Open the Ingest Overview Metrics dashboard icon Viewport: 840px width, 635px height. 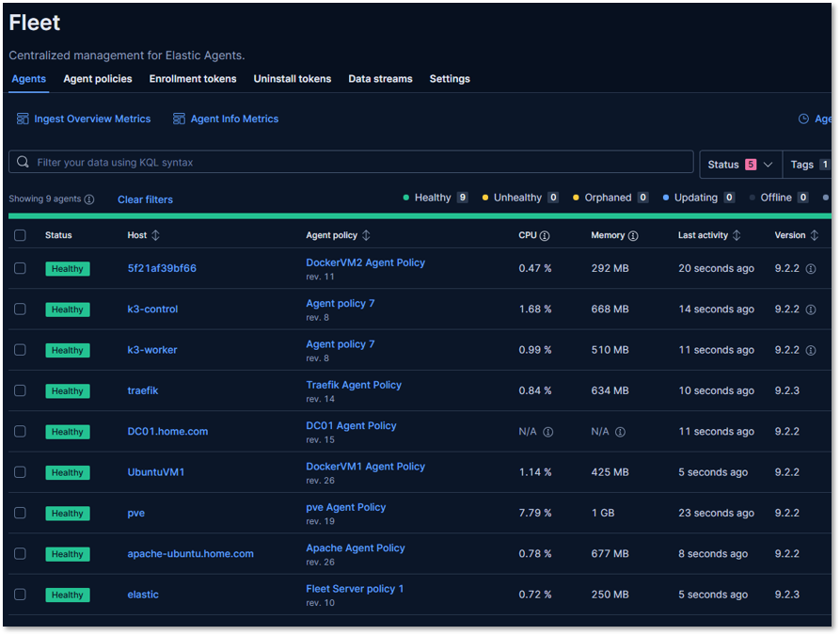[21, 119]
